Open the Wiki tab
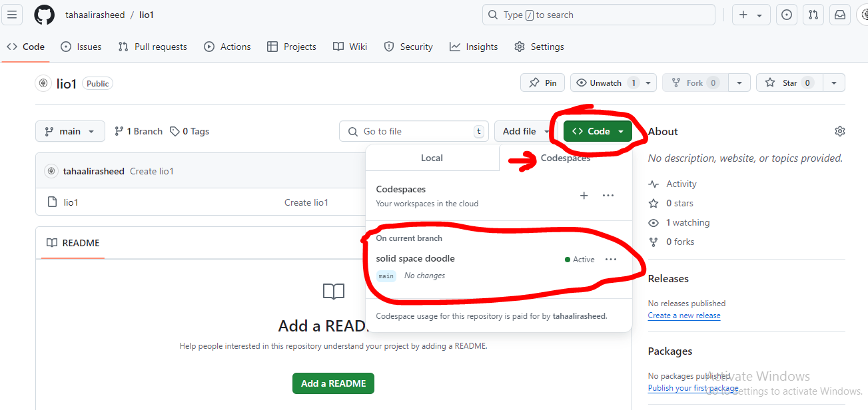This screenshot has width=868, height=410. click(350, 47)
